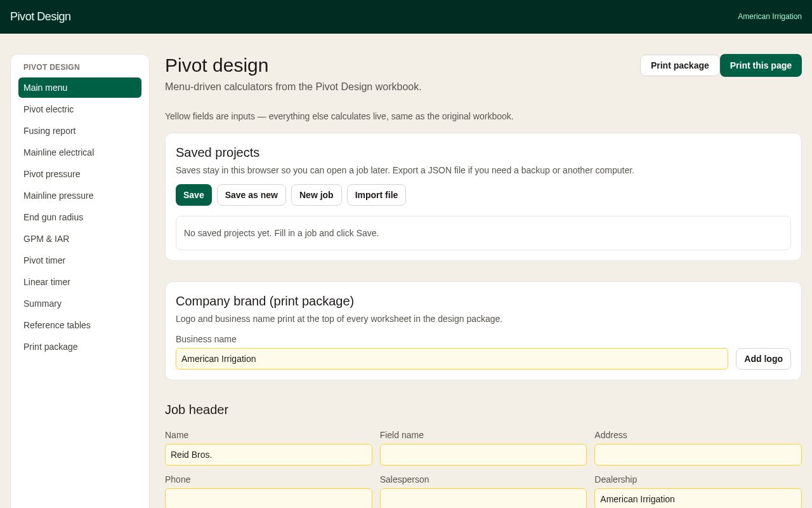
Task: Click American Irrigation in top bar
Action: click(769, 17)
